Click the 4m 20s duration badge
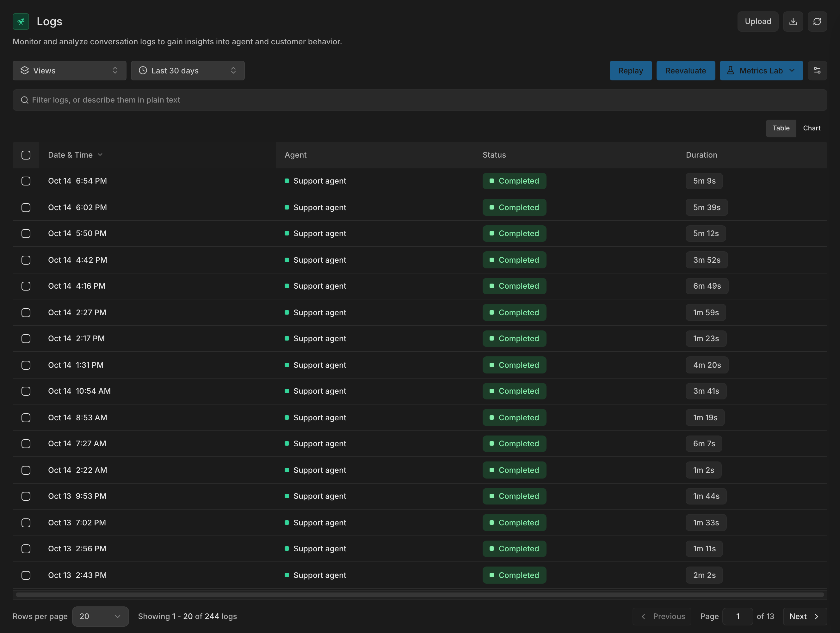The height and width of the screenshot is (633, 840). tap(707, 365)
